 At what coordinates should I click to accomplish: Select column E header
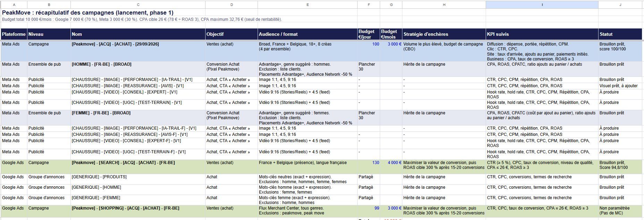308,5
